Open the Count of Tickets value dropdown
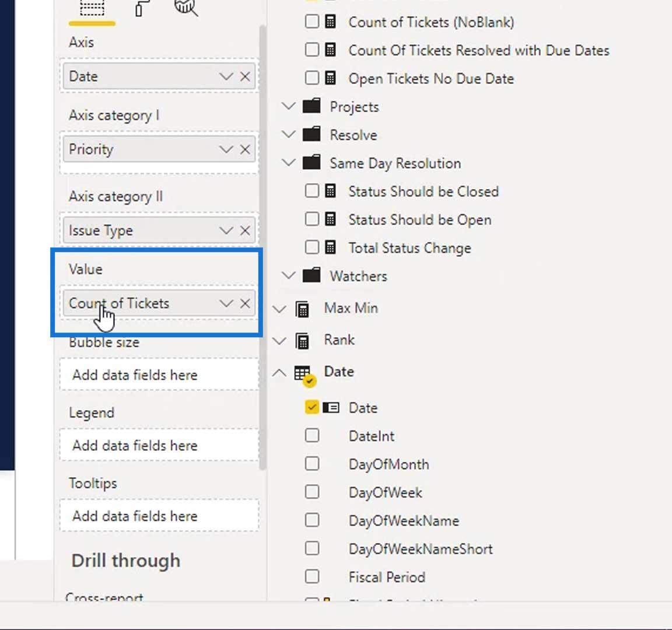The image size is (672, 630). click(226, 303)
